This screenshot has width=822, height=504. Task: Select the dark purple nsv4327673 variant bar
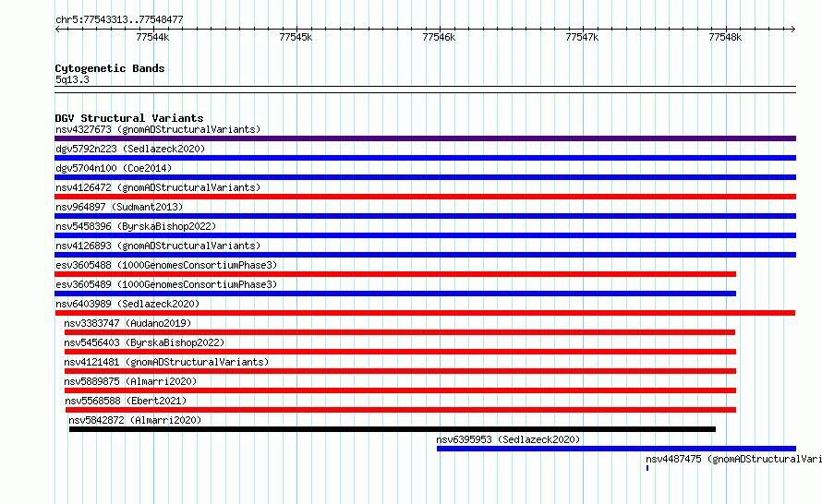coord(425,138)
